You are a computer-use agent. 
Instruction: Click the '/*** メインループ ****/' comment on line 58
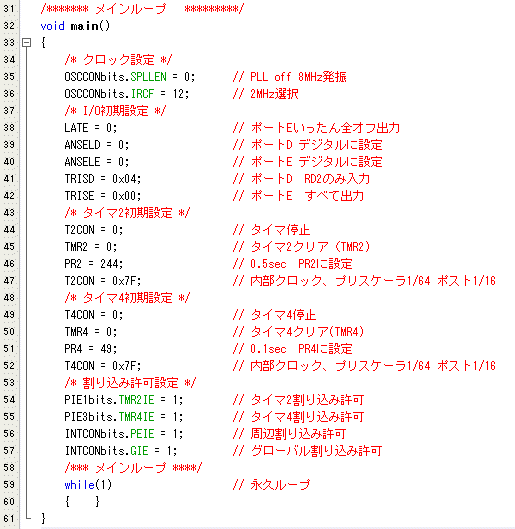point(133,468)
